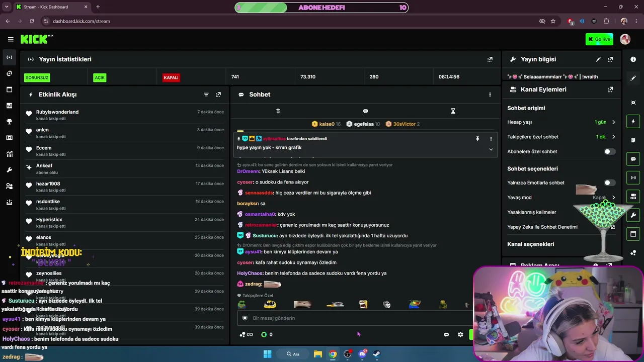This screenshot has width=644, height=362.
Task: Open a new browser tab
Action: pos(98,7)
